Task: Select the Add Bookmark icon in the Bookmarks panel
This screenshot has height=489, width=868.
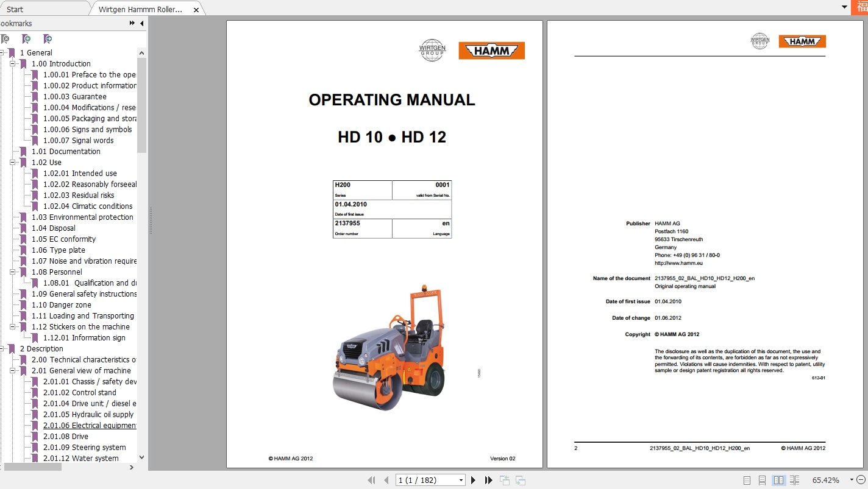Action: coord(26,38)
